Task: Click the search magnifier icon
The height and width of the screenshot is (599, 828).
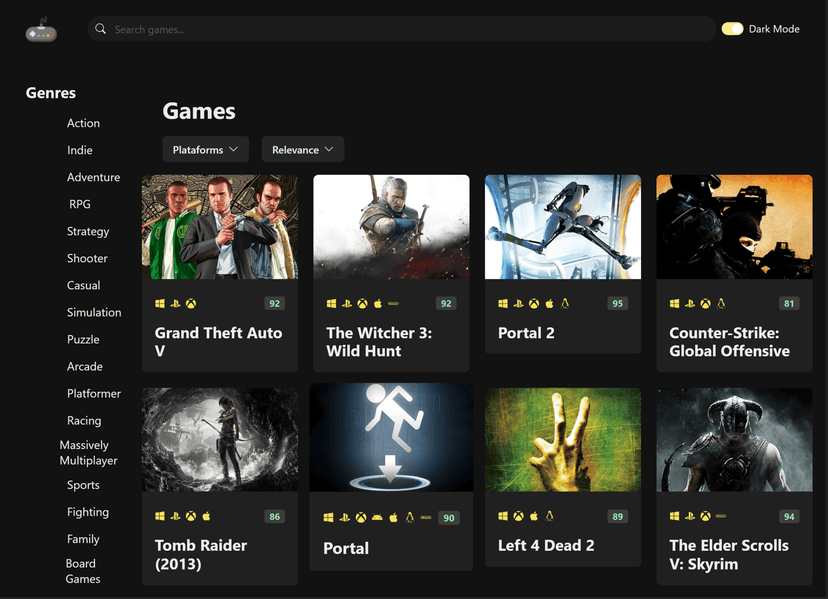Action: coord(101,29)
